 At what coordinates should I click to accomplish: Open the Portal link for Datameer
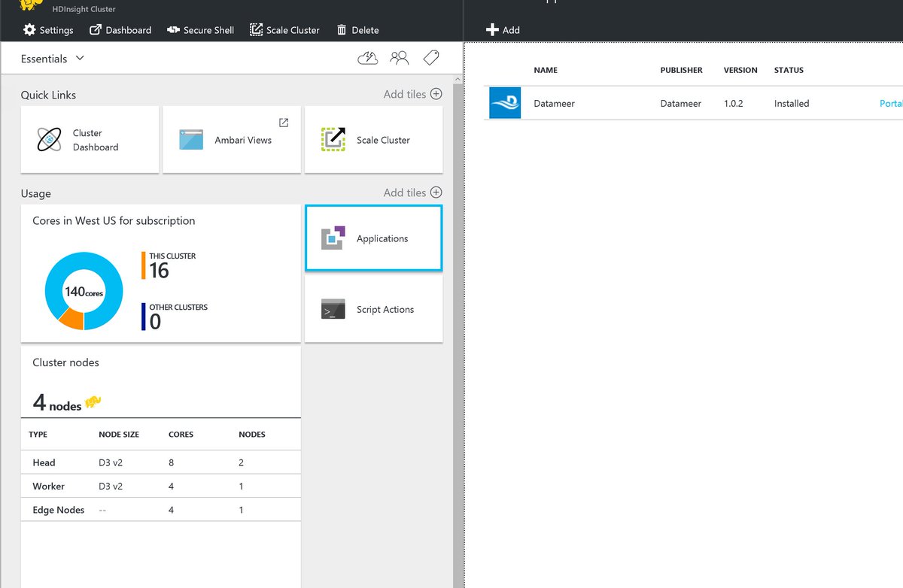[891, 104]
